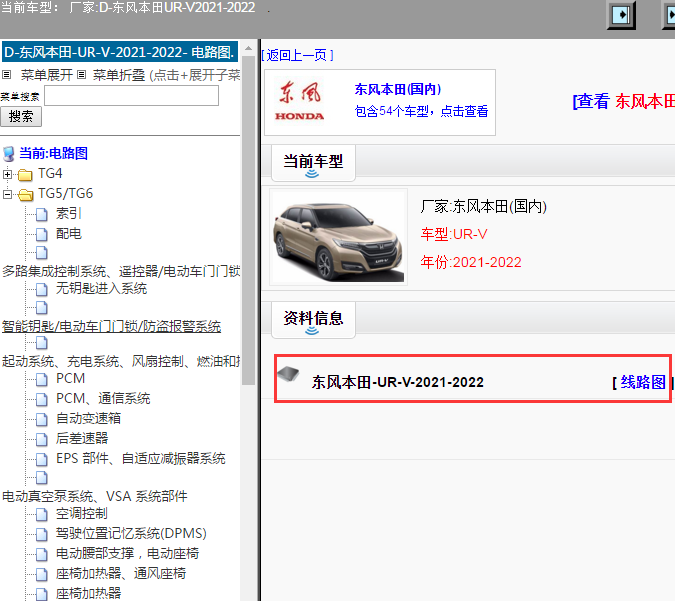Click page icon beside 驾驶位置记忆系统(DPMS)
Viewport: 675px width, 601px height.
point(42,534)
